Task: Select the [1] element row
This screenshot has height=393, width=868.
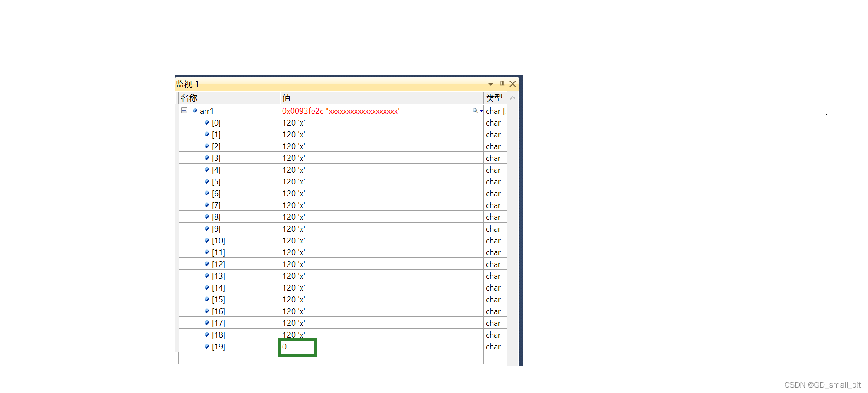Action: [342, 135]
